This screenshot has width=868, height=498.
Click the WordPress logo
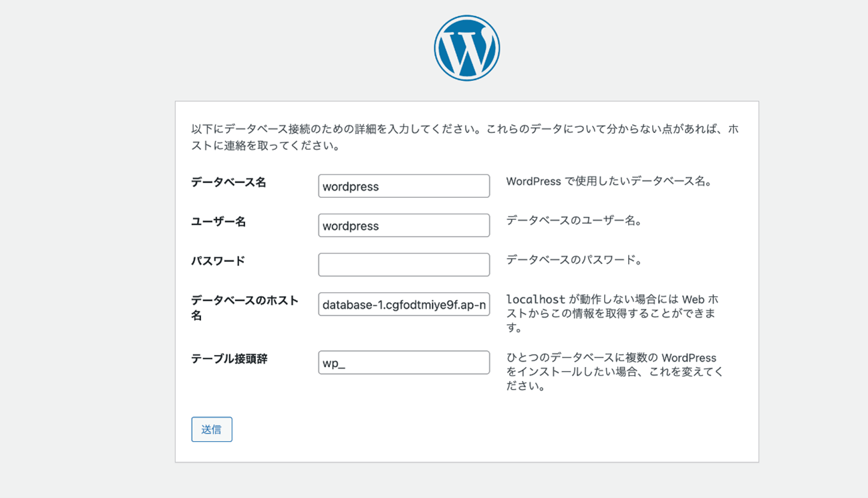466,48
